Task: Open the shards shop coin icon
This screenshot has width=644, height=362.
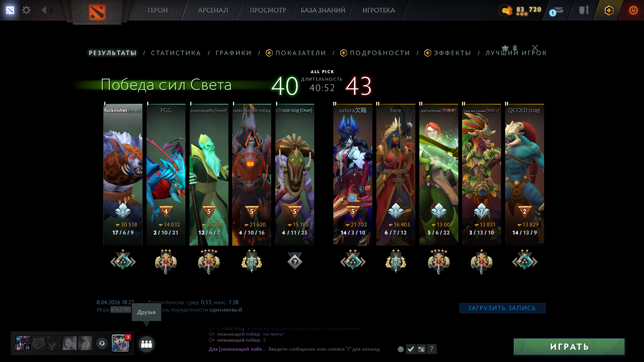Action: [507, 11]
